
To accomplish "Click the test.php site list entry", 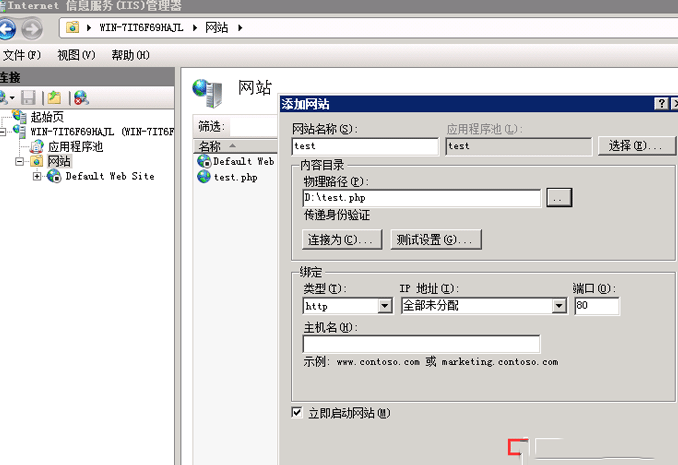I will click(x=236, y=177).
